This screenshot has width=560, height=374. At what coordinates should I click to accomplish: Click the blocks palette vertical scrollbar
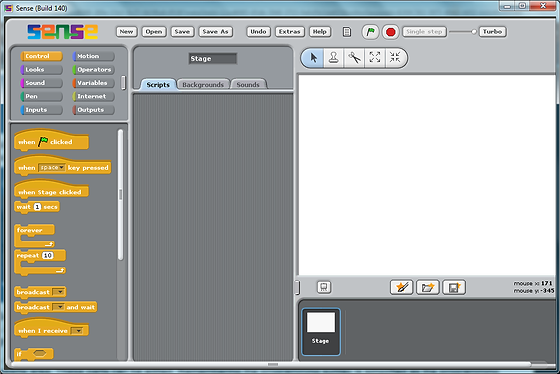(121, 195)
